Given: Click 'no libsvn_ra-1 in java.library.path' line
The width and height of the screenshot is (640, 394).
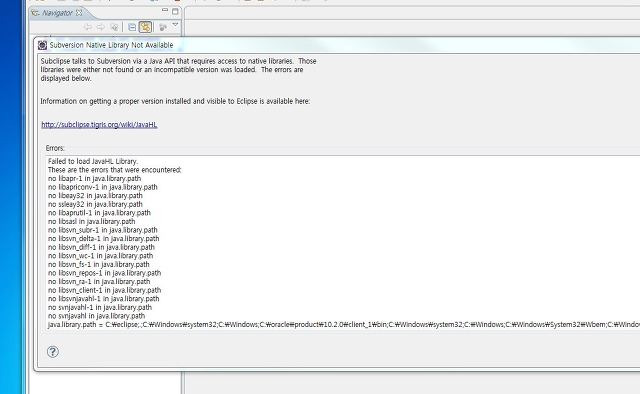Looking at the screenshot, I should [x=99, y=281].
